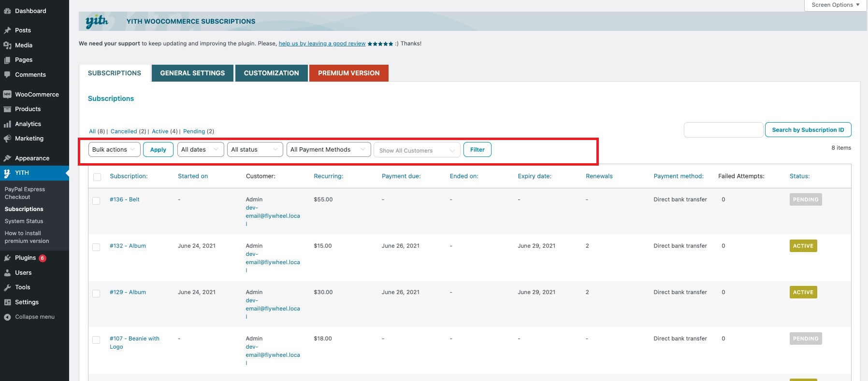Toggle the select-all checkbox in table header
The width and height of the screenshot is (868, 381).
97,177
